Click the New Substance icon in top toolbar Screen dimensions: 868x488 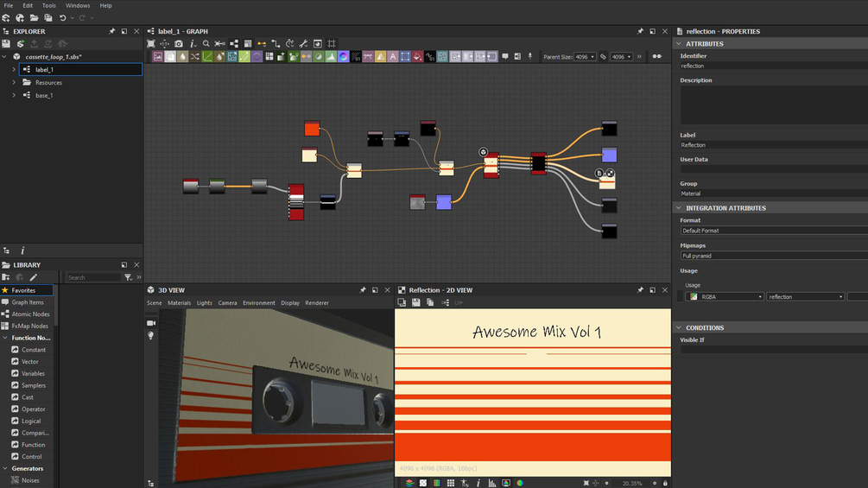pos(6,17)
